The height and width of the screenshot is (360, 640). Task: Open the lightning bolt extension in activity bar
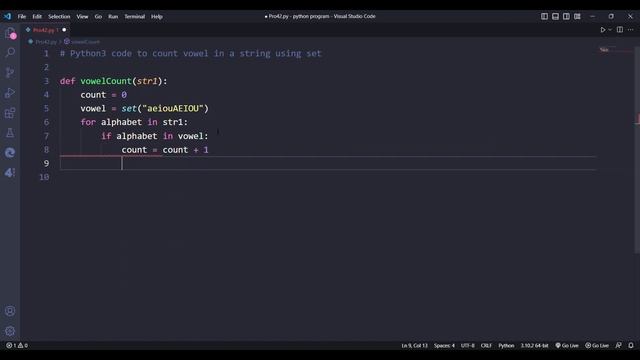click(10, 173)
